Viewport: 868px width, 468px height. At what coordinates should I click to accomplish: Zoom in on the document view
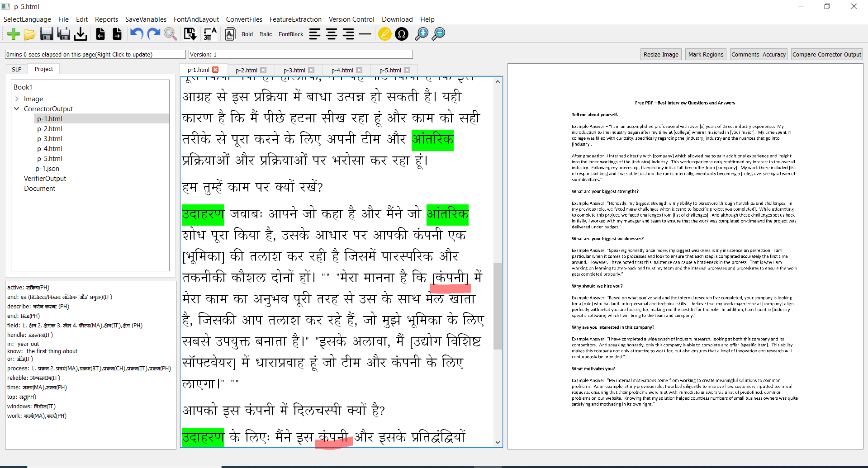click(422, 33)
